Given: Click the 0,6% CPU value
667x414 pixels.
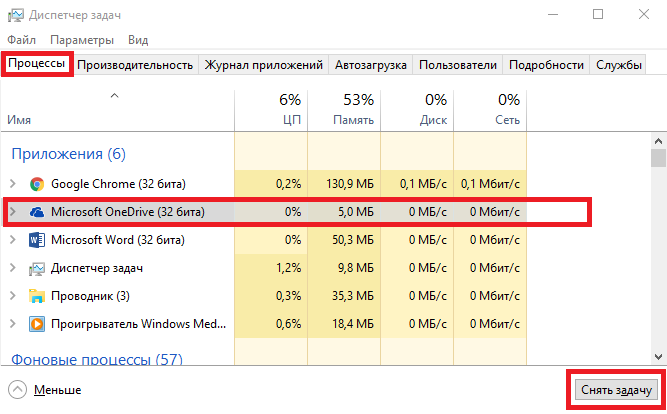Looking at the screenshot, I should click(x=288, y=324).
